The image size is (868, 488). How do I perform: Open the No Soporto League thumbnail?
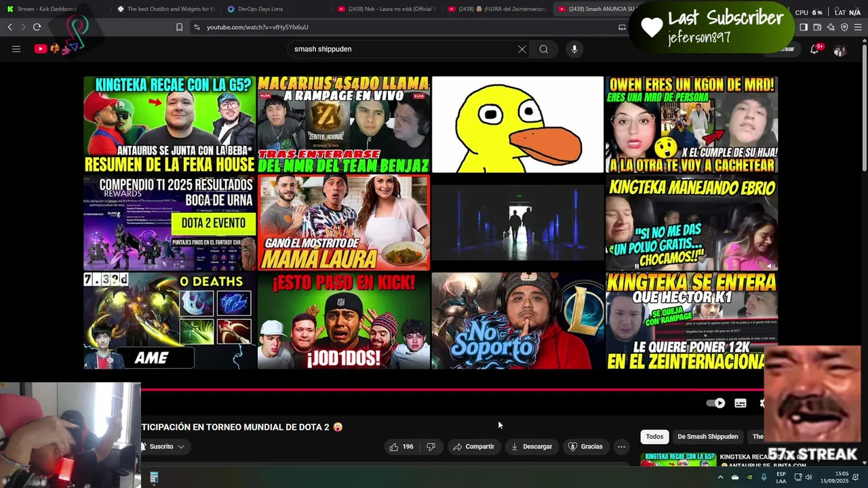(x=517, y=321)
